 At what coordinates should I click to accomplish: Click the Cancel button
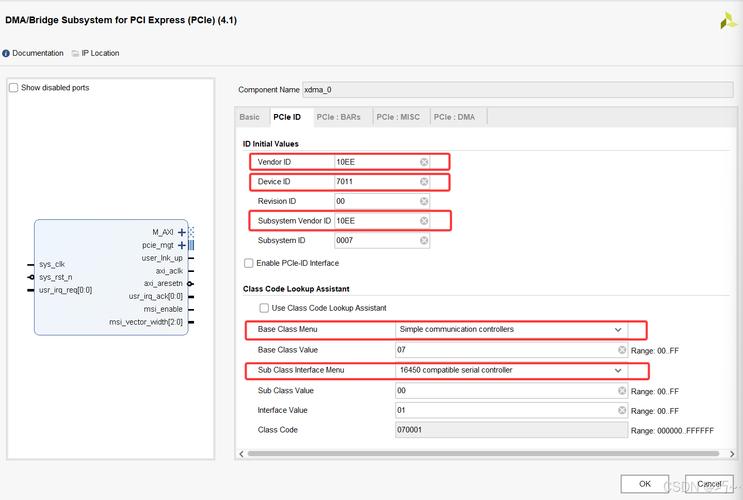pyautogui.click(x=709, y=484)
